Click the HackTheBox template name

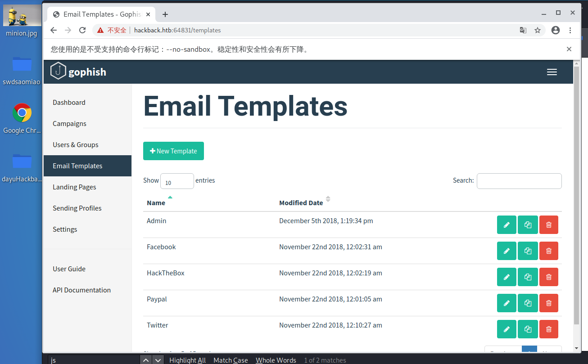(x=166, y=273)
